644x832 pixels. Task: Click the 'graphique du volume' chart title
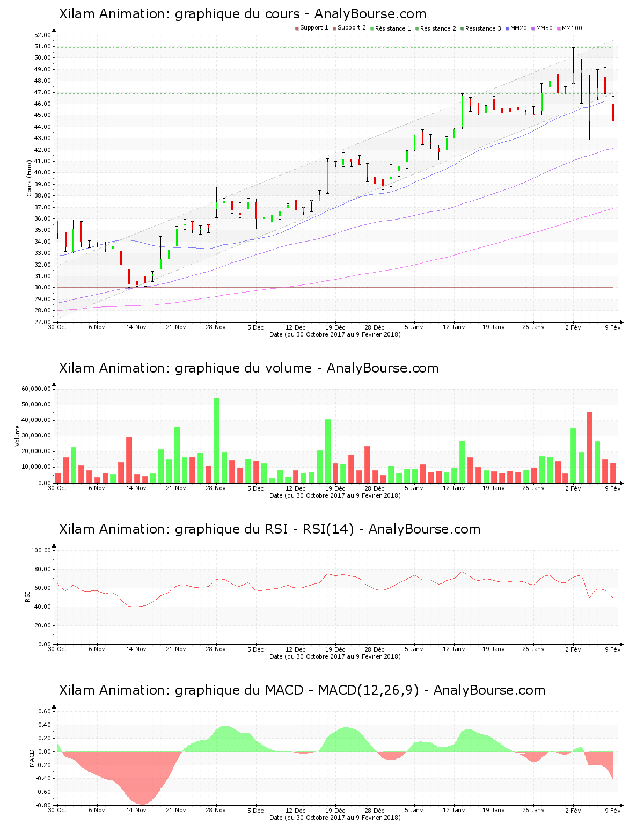248,368
